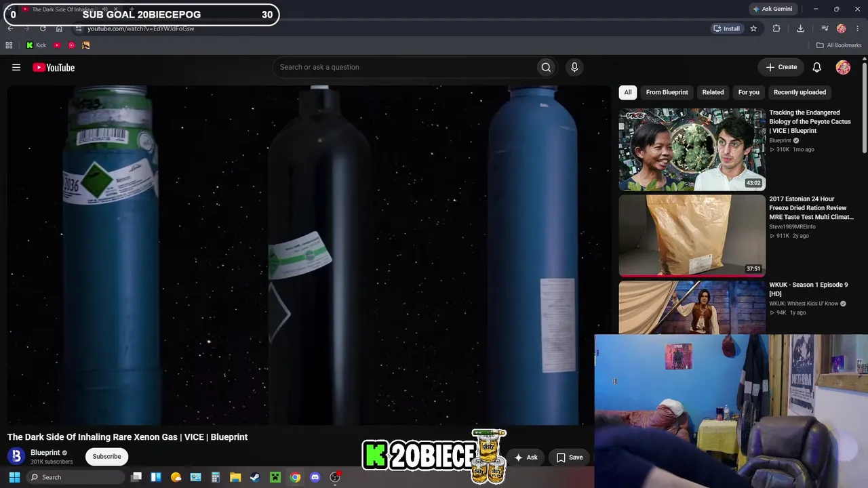The image size is (868, 488).
Task: Select the All filter chip
Action: point(628,92)
